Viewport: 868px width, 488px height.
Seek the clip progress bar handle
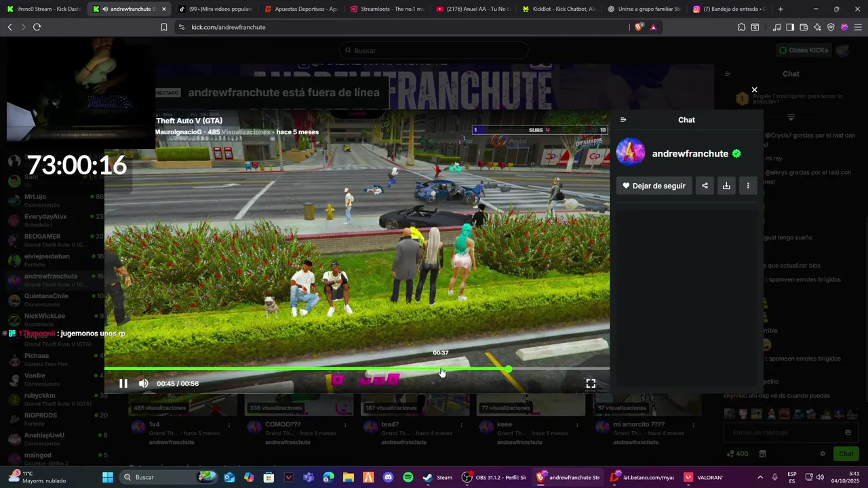click(509, 369)
